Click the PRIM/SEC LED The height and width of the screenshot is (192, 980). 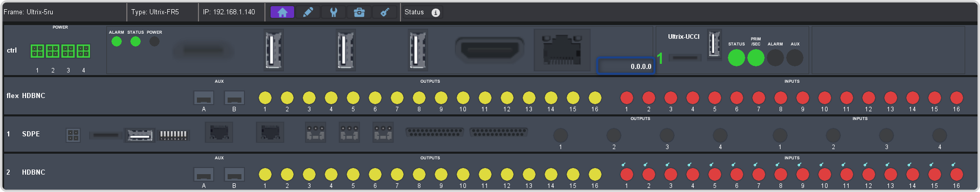point(756,58)
